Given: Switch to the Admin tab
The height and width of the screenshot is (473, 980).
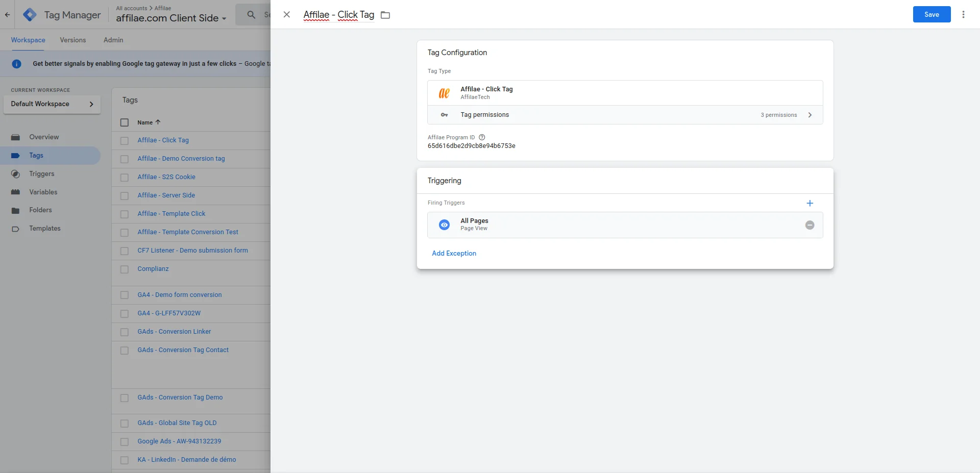Looking at the screenshot, I should [113, 40].
